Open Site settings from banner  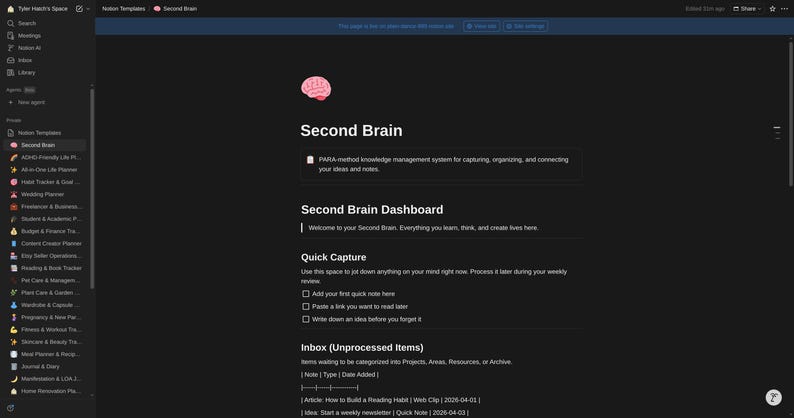tap(525, 26)
